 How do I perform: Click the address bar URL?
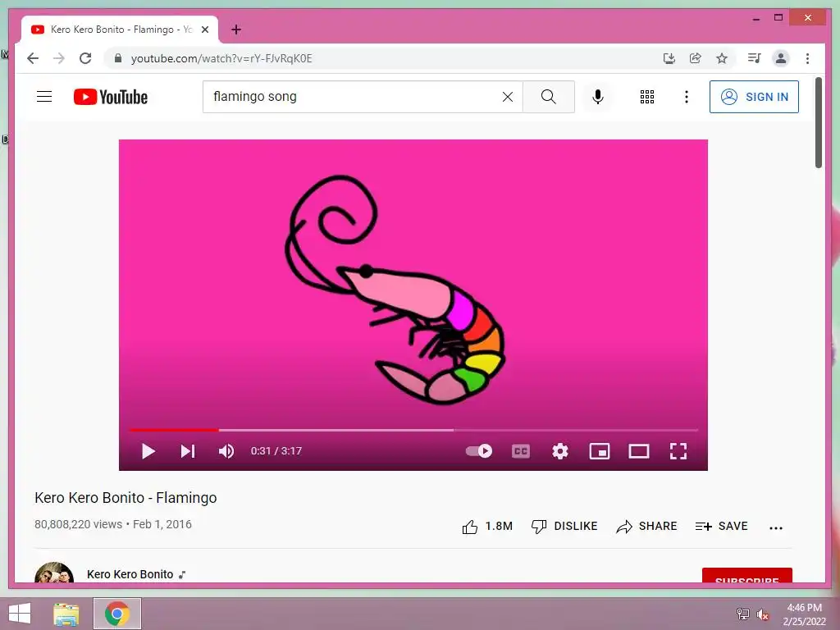tap(221, 58)
